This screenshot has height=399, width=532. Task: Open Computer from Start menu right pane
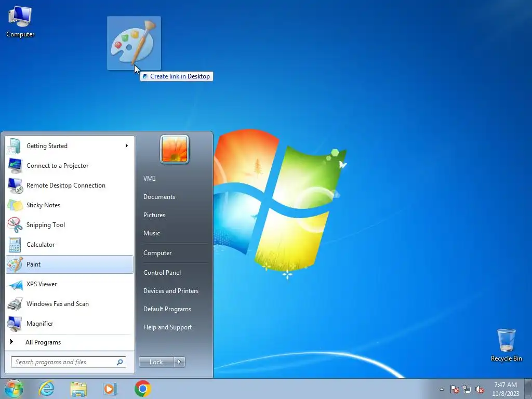(x=157, y=253)
